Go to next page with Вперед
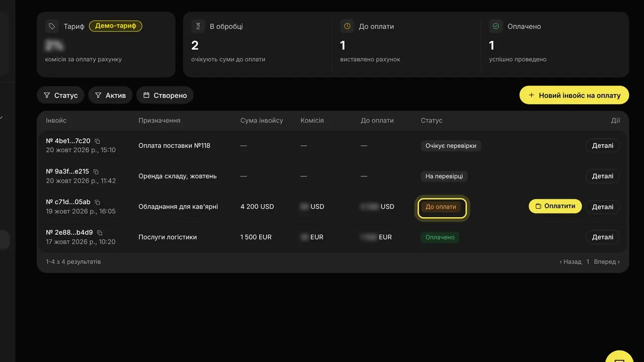The width and height of the screenshot is (644, 362). pos(607,262)
